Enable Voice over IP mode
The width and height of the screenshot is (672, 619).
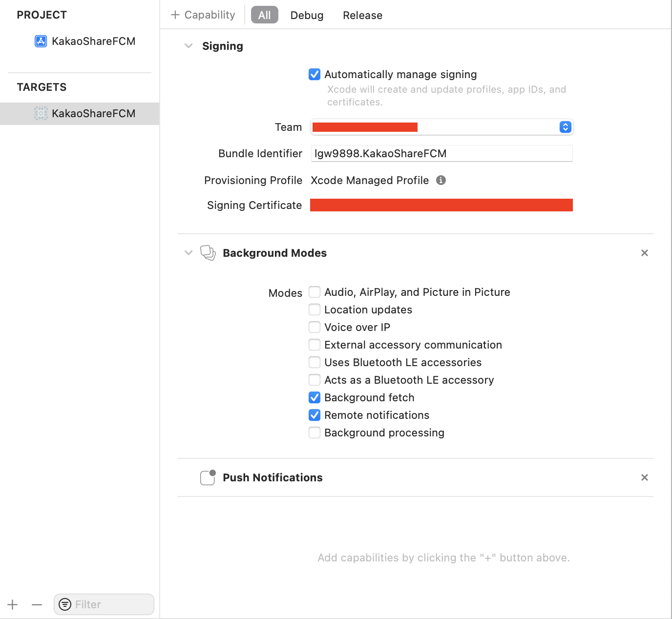click(x=315, y=327)
